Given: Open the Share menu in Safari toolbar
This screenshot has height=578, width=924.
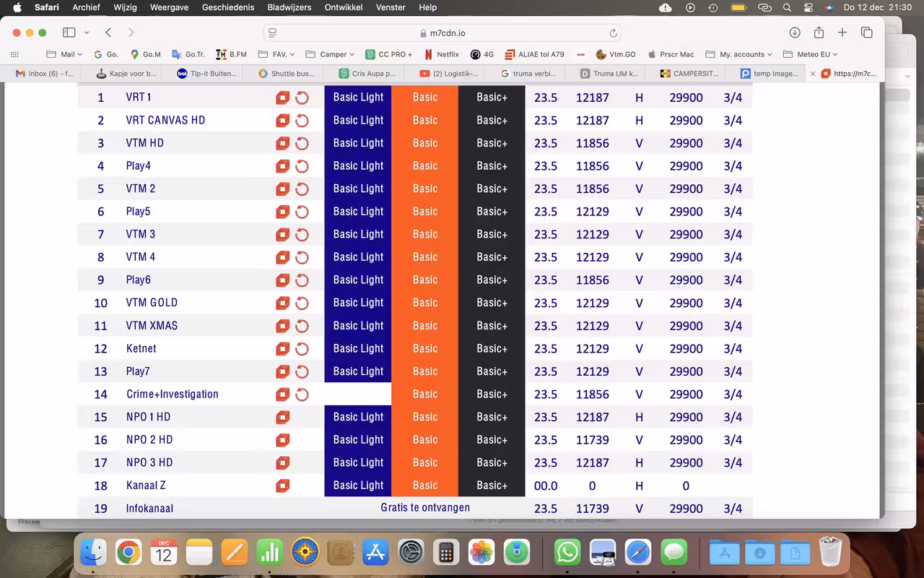Looking at the screenshot, I should [819, 33].
